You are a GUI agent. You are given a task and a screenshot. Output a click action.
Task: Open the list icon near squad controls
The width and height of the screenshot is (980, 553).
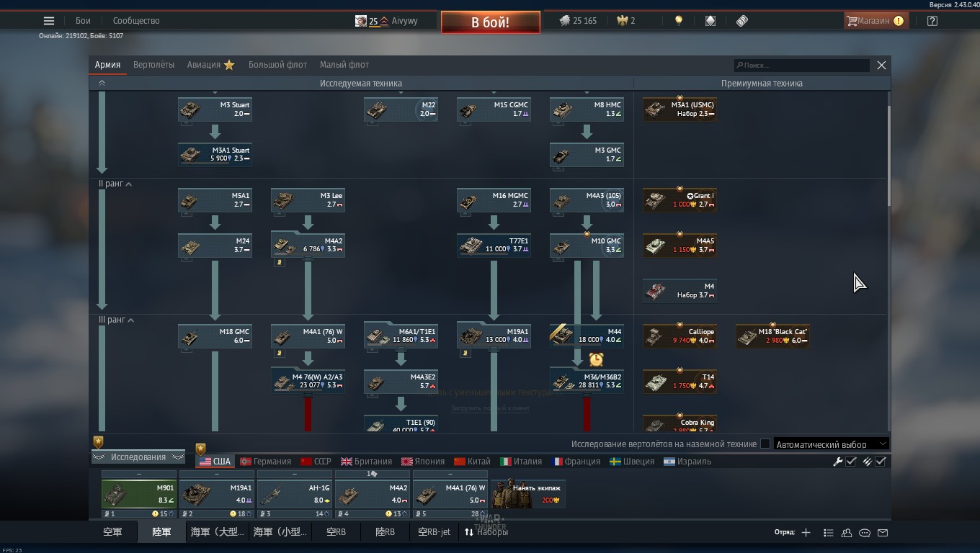pos(828,533)
